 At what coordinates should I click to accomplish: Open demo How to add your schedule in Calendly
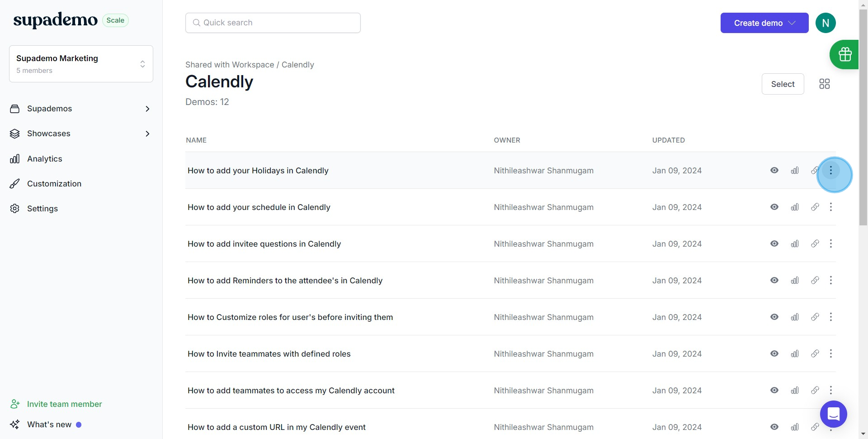pyautogui.click(x=259, y=207)
